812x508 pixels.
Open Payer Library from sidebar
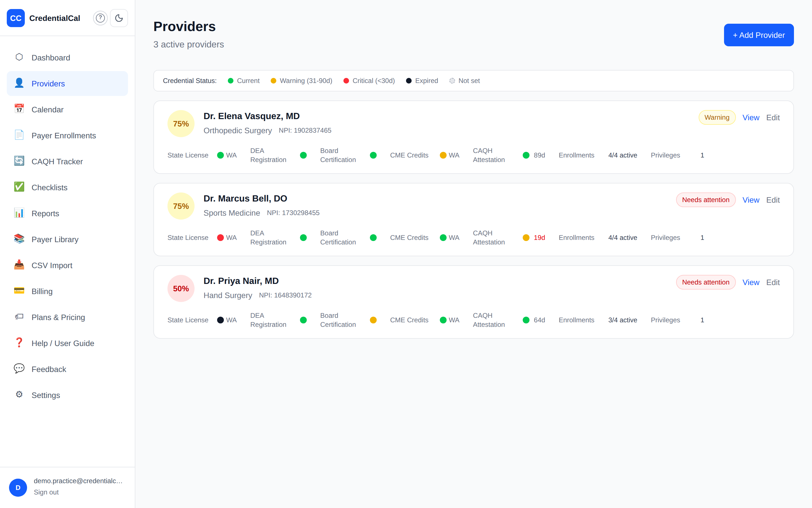click(67, 240)
